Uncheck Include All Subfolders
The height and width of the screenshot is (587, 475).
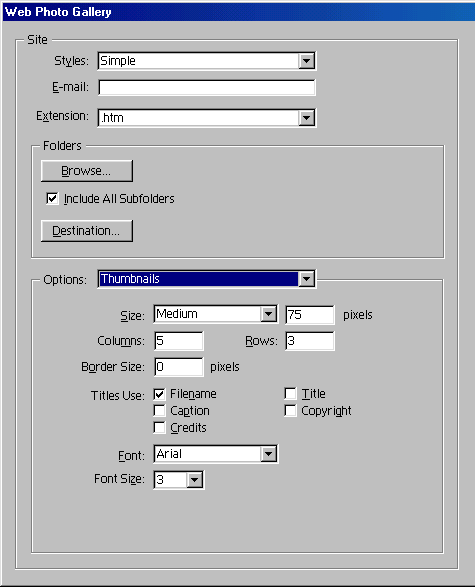point(52,198)
